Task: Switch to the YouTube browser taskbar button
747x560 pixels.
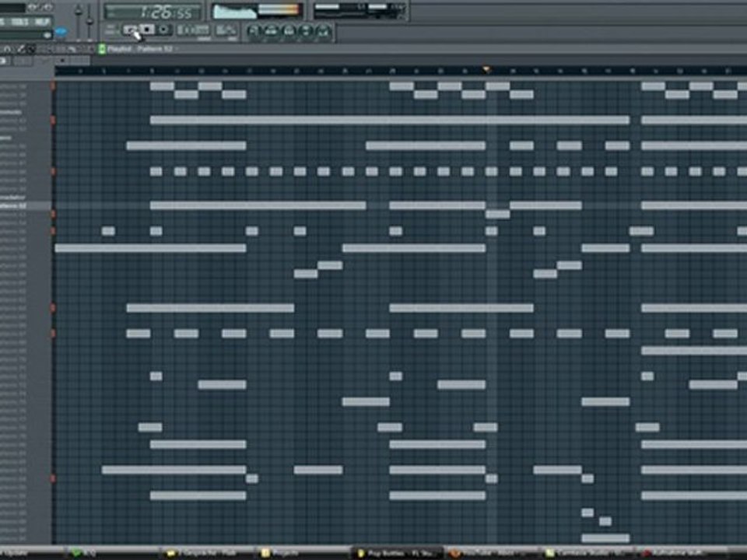Action: (x=493, y=553)
